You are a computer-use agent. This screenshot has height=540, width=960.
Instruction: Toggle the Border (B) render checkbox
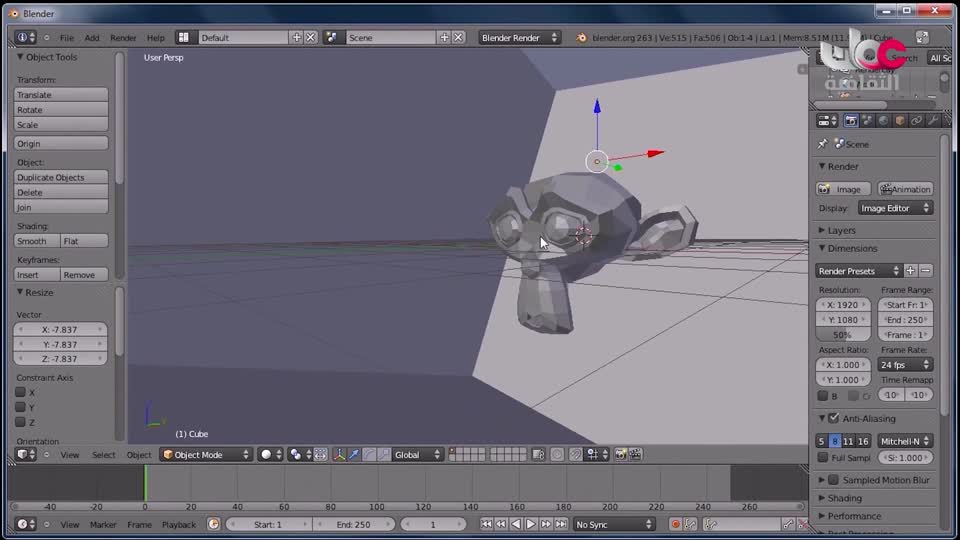pos(823,396)
